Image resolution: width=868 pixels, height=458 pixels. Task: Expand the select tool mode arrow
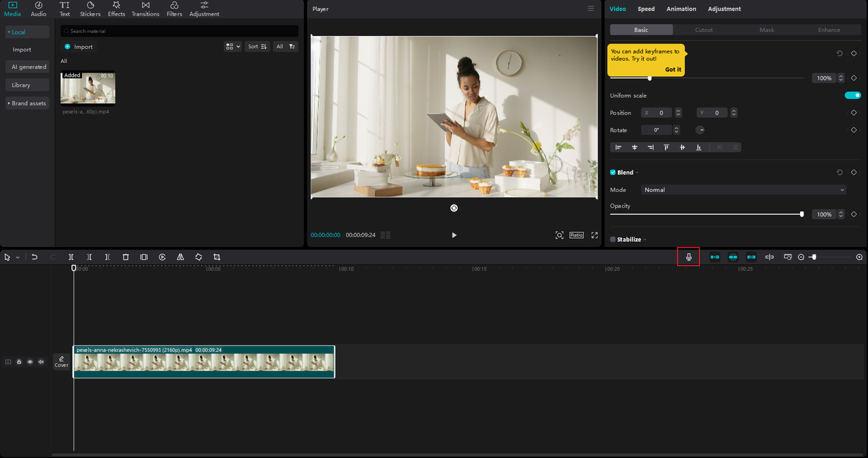[x=18, y=257]
